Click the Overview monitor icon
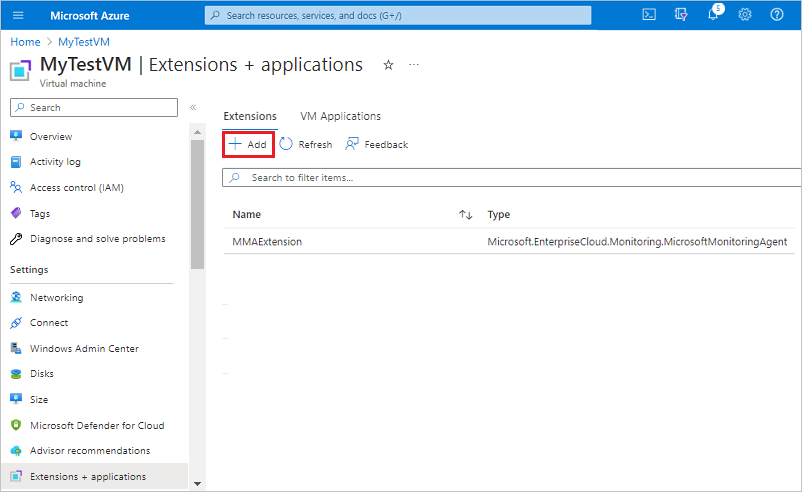 tap(16, 136)
